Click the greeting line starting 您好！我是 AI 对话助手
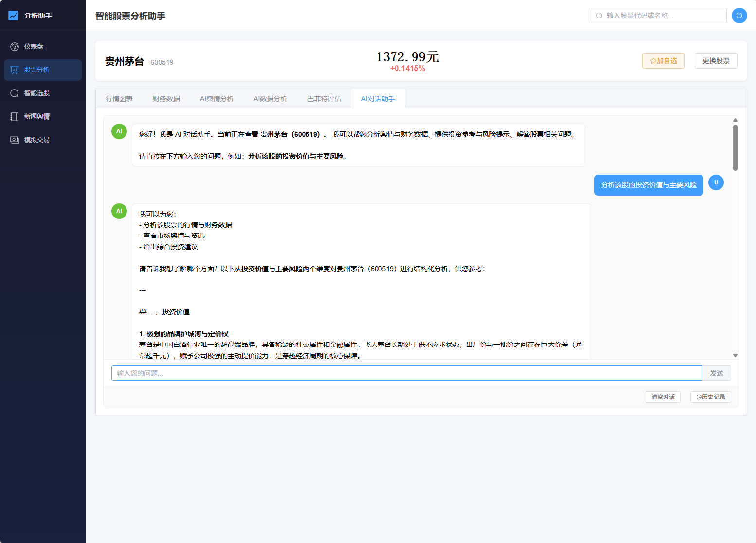 [358, 134]
